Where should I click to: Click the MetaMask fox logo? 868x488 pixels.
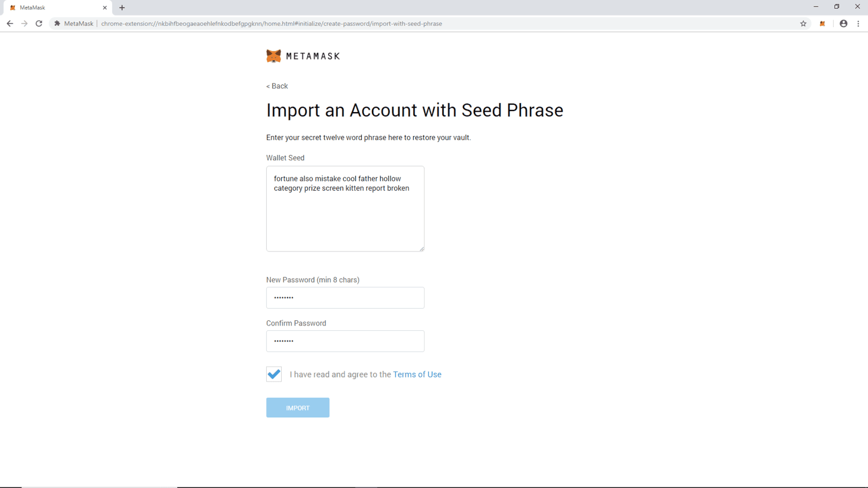(x=274, y=56)
